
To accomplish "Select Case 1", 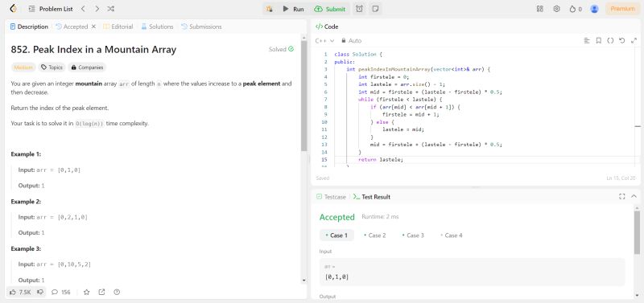I will point(336,235).
